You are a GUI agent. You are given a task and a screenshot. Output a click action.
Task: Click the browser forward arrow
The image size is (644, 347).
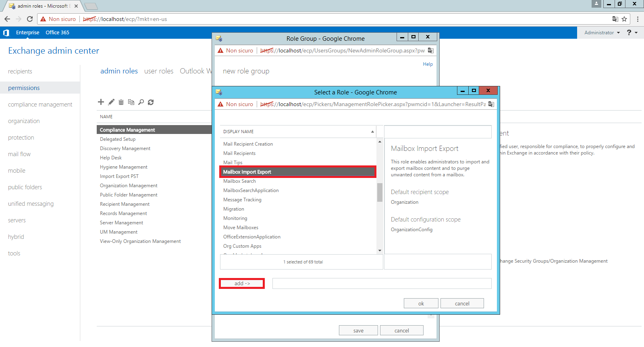click(19, 19)
